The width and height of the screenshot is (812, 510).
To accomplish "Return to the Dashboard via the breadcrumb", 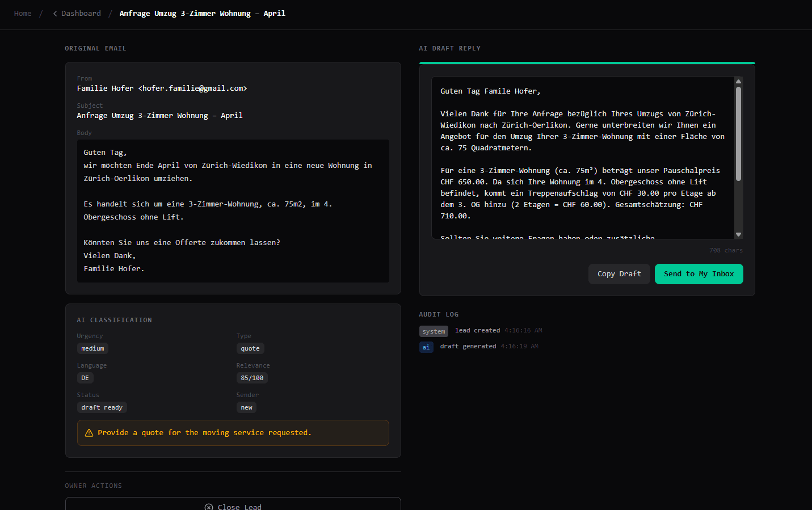I will 81,14.
